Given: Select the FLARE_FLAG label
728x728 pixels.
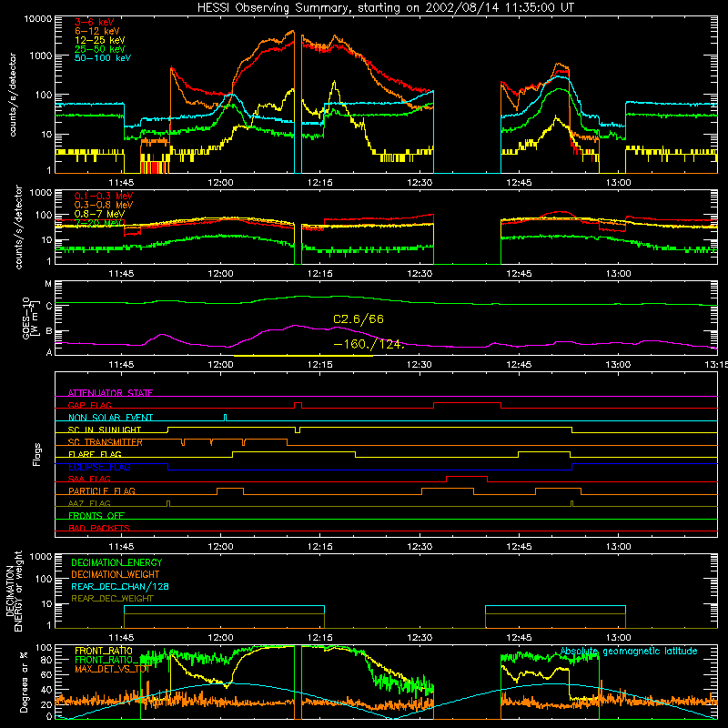Looking at the screenshot, I should pyautogui.click(x=95, y=454).
